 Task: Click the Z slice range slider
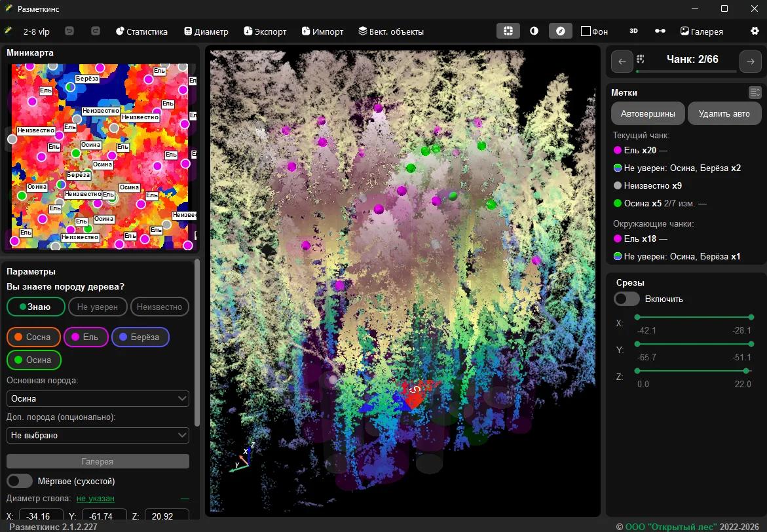(693, 371)
